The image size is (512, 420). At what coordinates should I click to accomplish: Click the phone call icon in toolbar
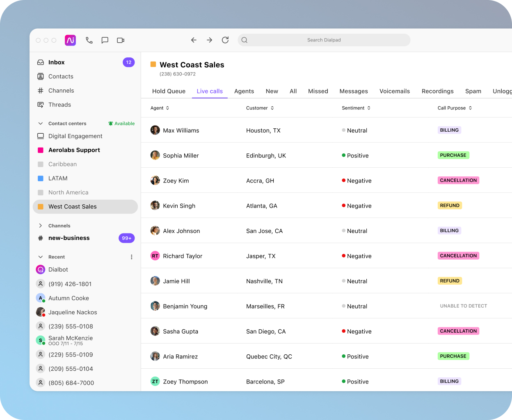pos(89,40)
